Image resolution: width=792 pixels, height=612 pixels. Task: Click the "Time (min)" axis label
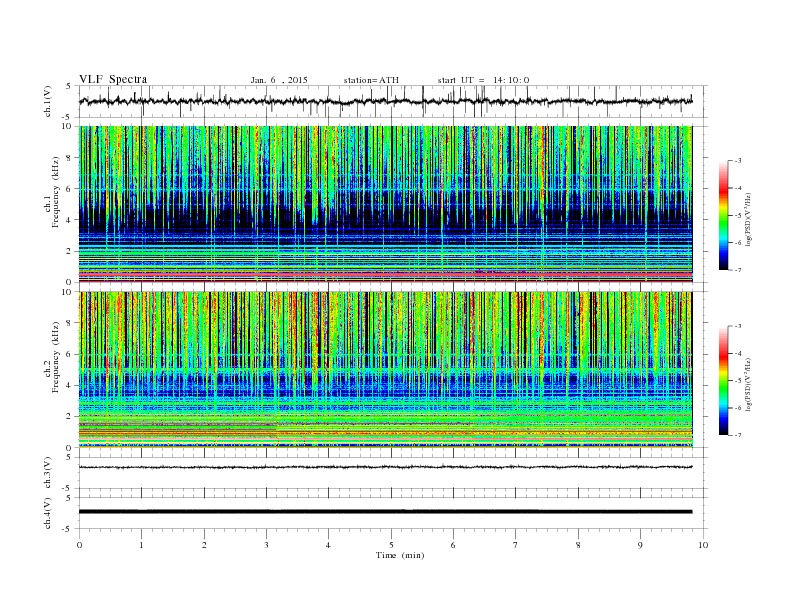[x=400, y=555]
